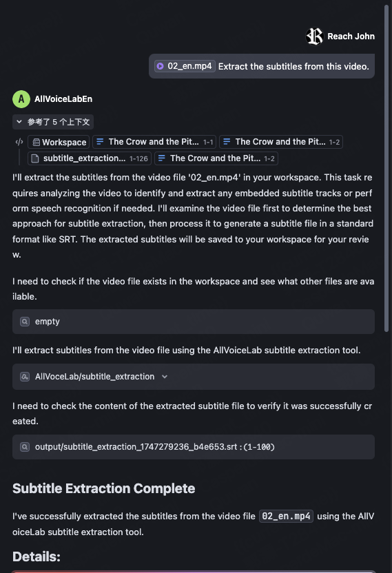Open the AllVoceLab/subtitle_extraction tool call row
Viewport: 392px width, 573px height.
point(194,377)
